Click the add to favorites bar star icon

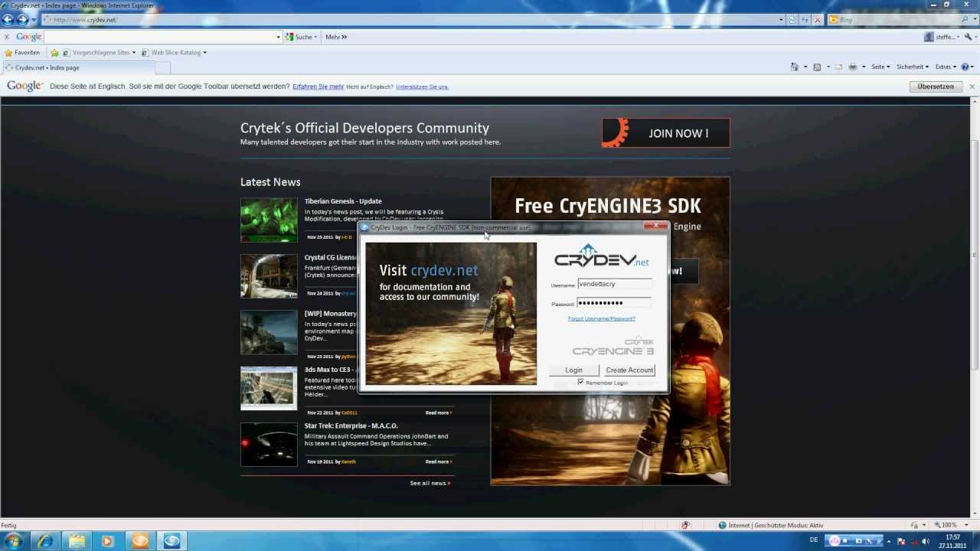pos(54,53)
